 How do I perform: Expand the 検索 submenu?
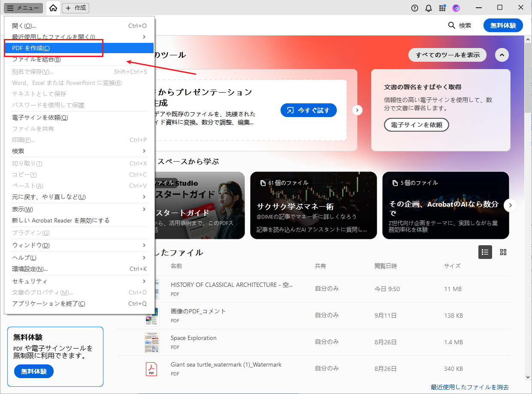tap(79, 151)
